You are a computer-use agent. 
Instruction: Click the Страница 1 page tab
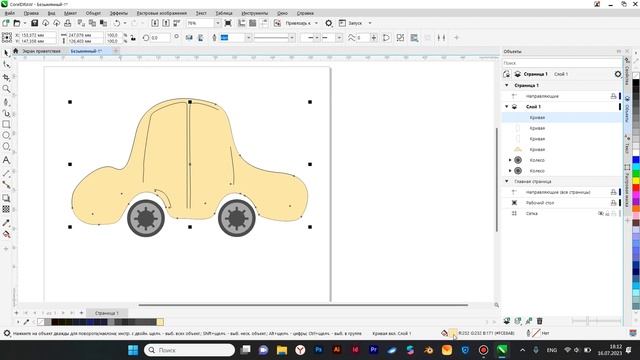tap(107, 313)
